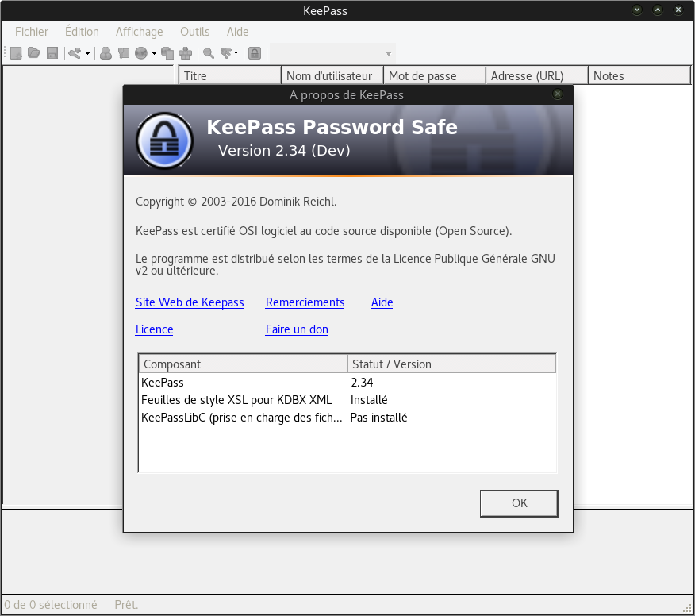Open the Licence link
Viewport: 695px width, 616px height.
point(154,329)
